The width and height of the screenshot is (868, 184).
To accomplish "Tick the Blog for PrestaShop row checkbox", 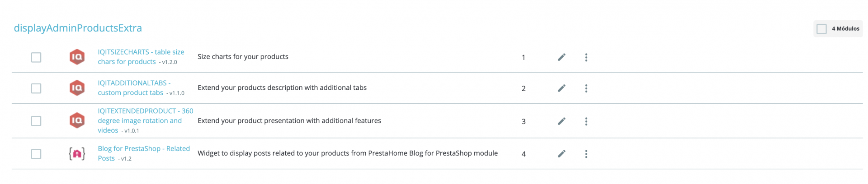I will point(36,154).
